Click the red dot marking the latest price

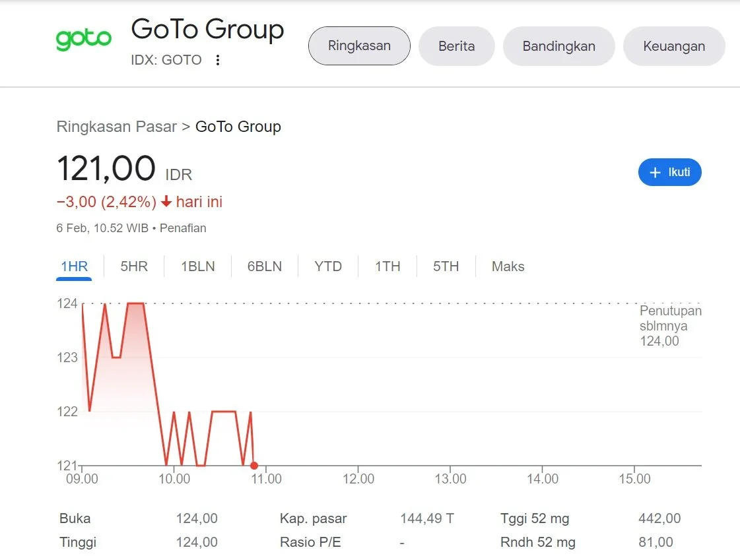pyautogui.click(x=254, y=465)
